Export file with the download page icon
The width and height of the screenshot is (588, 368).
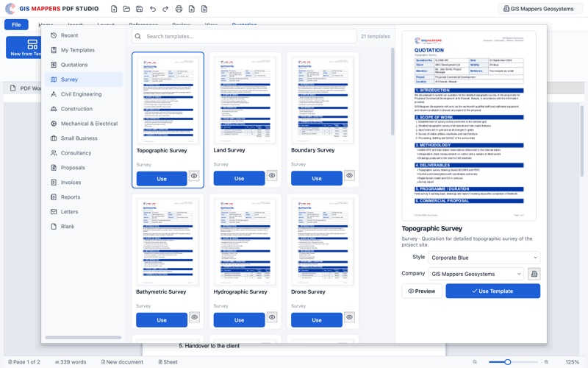pyautogui.click(x=192, y=9)
